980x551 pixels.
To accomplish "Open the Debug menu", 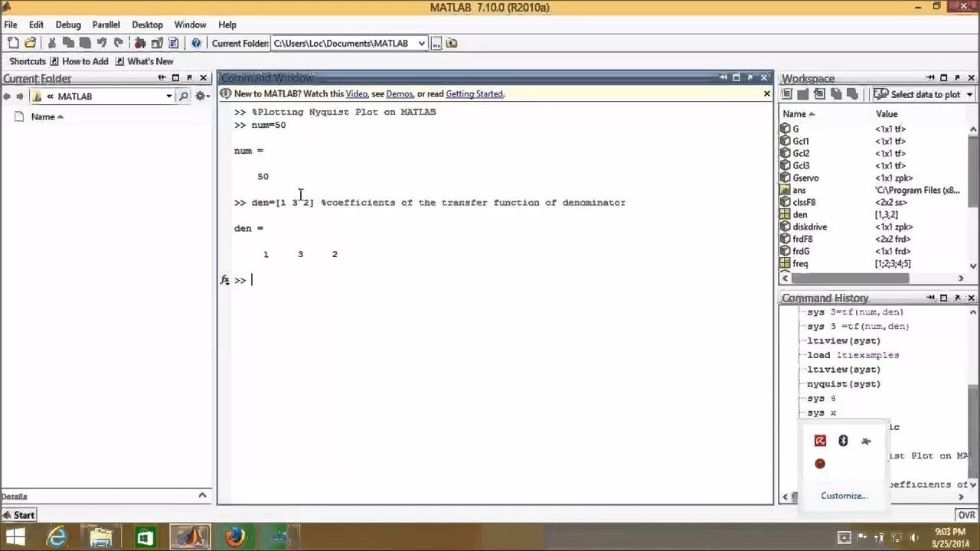I will point(68,24).
